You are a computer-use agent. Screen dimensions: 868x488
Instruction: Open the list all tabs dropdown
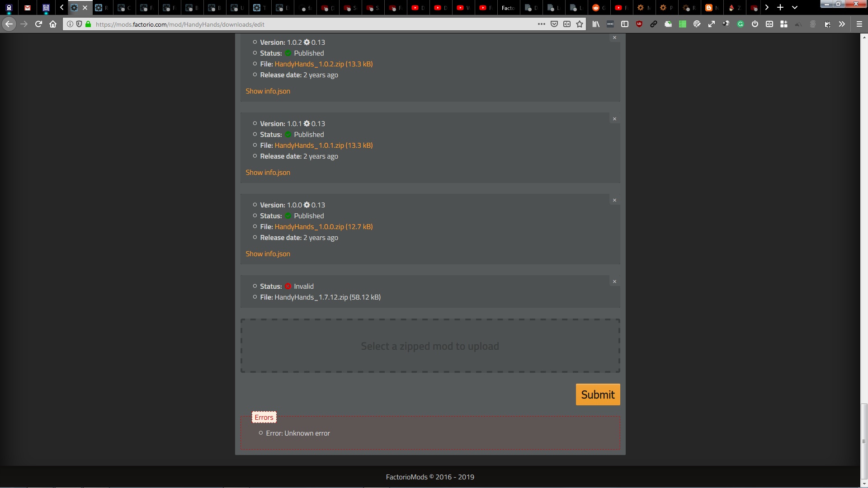(x=795, y=7)
